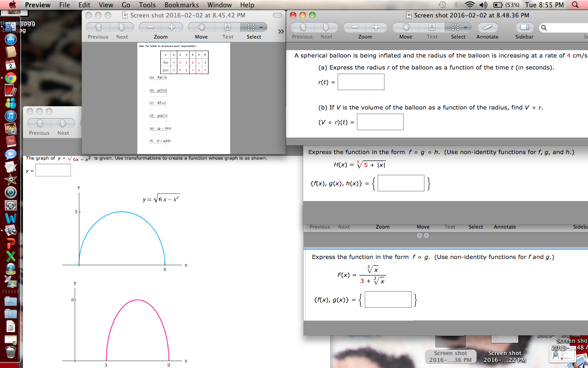Zoom in in the 8.48.36 PM window
The height and width of the screenshot is (368, 588).
click(376, 27)
